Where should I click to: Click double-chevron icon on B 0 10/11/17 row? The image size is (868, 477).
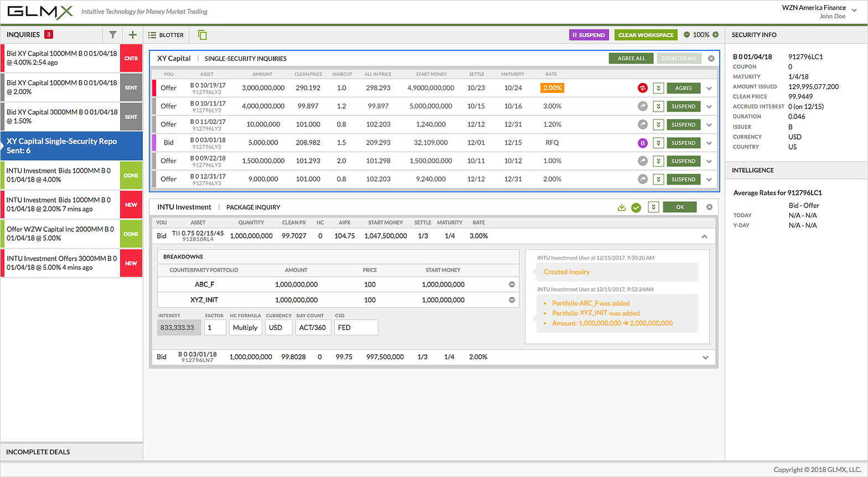658,106
